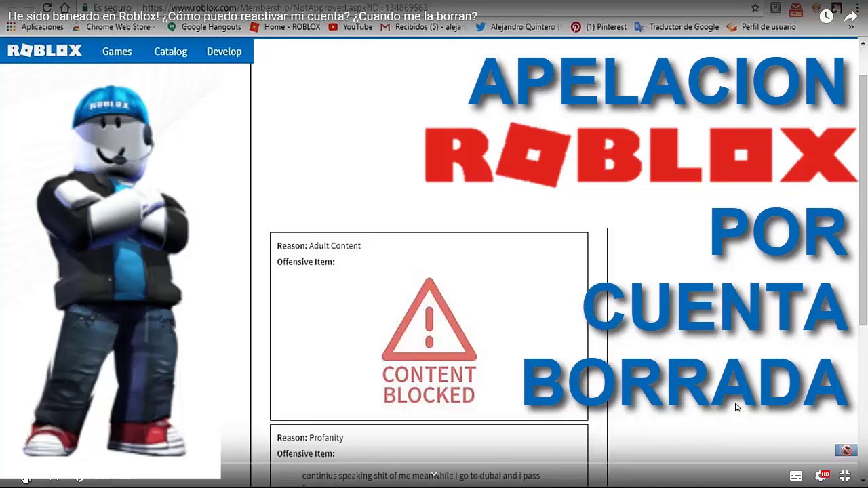This screenshot has height=488, width=868.
Task: Click the 'continius speaking' offensive message text
Action: pos(421,476)
